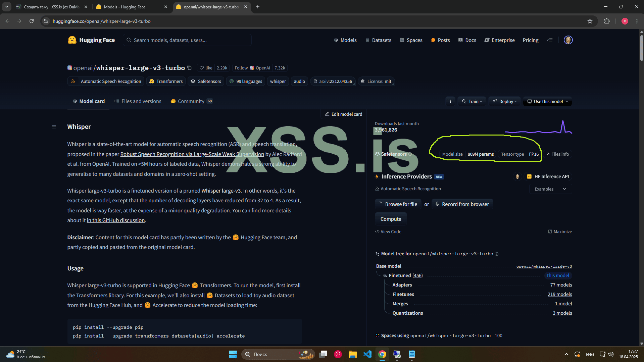
Task: Open the browser extensions menu
Action: coord(607,21)
